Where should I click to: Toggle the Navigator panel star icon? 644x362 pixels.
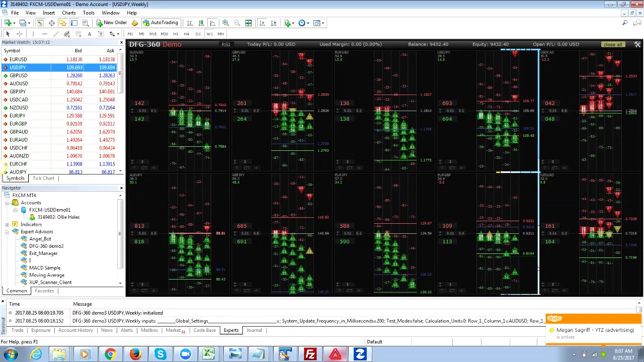(x=62, y=23)
